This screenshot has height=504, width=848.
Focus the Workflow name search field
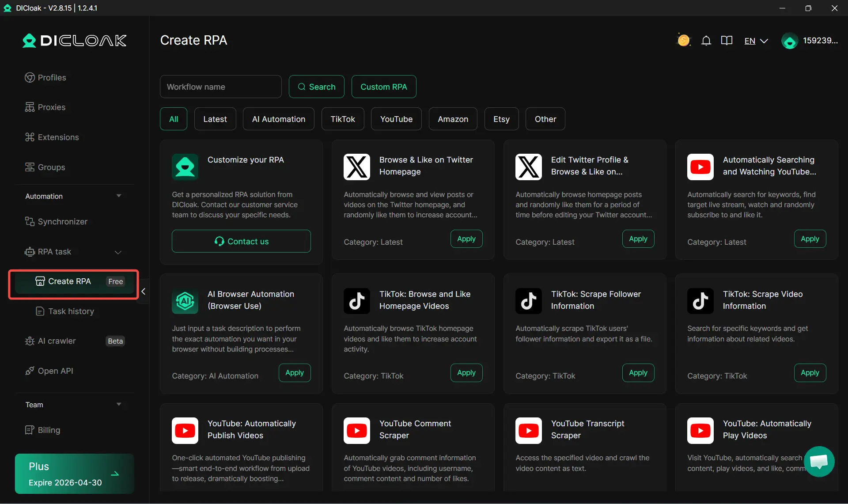(220, 87)
